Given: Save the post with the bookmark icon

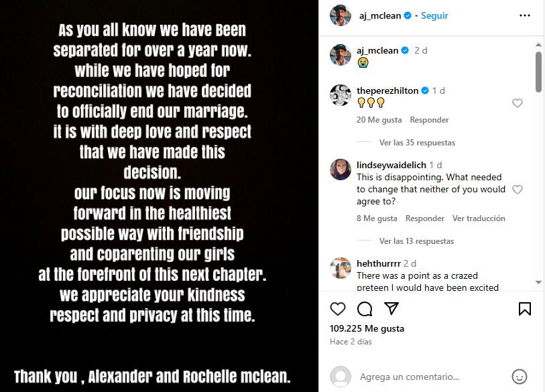Looking at the screenshot, I should [x=525, y=308].
